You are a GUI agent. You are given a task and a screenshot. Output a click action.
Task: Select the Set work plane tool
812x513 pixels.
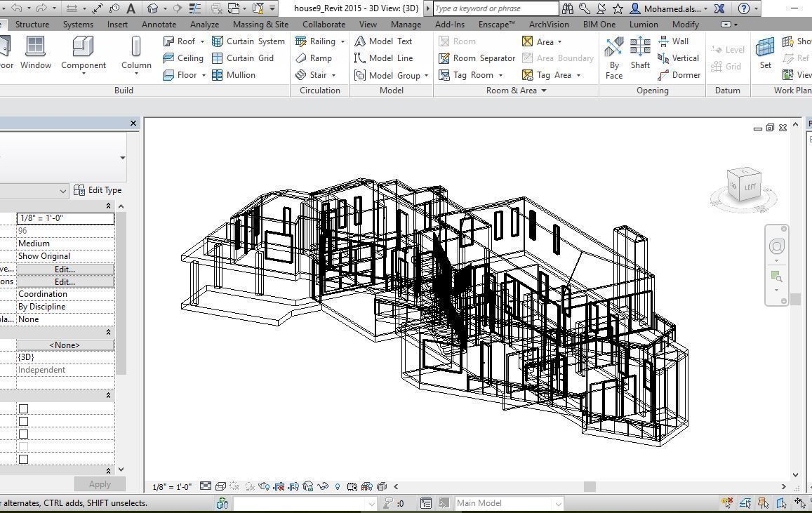click(765, 53)
